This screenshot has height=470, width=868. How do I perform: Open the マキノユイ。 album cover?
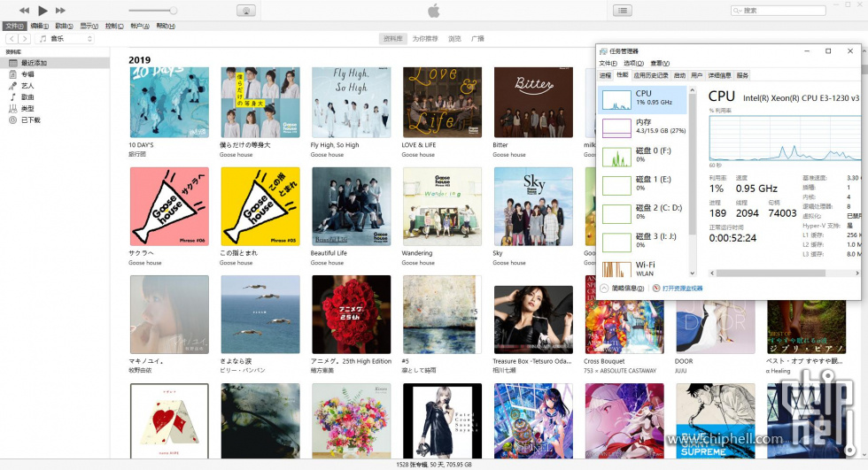pyautogui.click(x=169, y=314)
